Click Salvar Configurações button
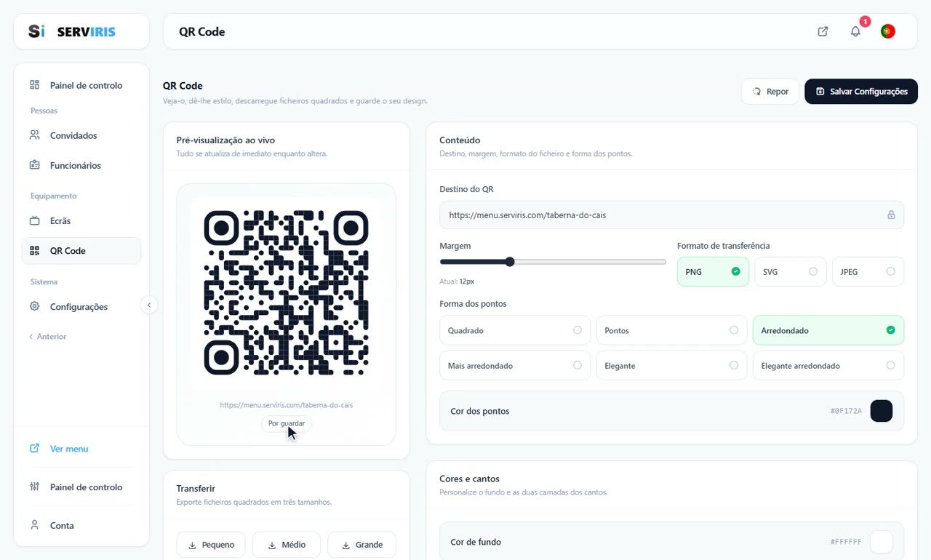 coord(861,92)
